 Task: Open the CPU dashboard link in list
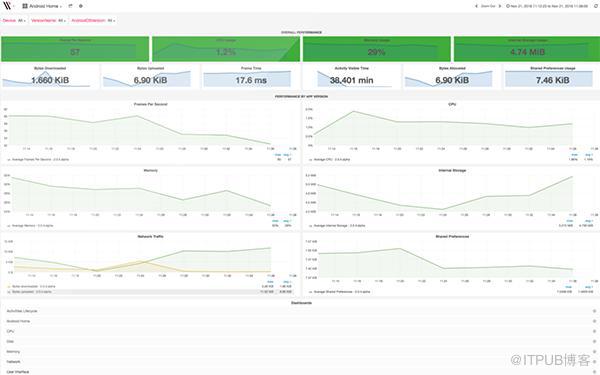point(10,331)
